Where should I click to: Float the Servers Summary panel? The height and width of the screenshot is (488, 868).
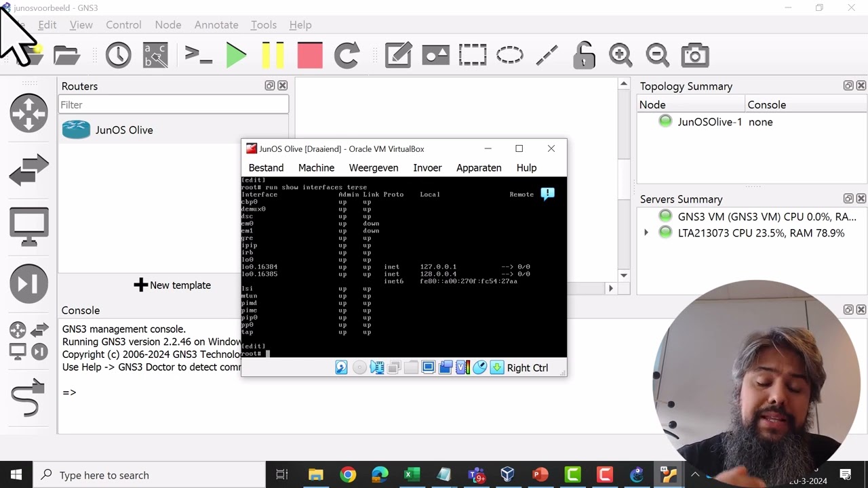(848, 199)
